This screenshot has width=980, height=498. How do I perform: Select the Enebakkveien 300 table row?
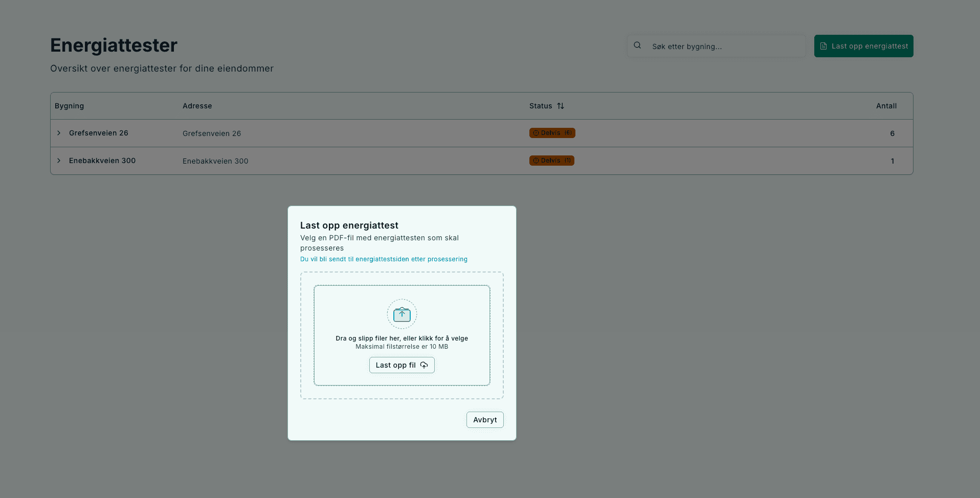[307, 160]
